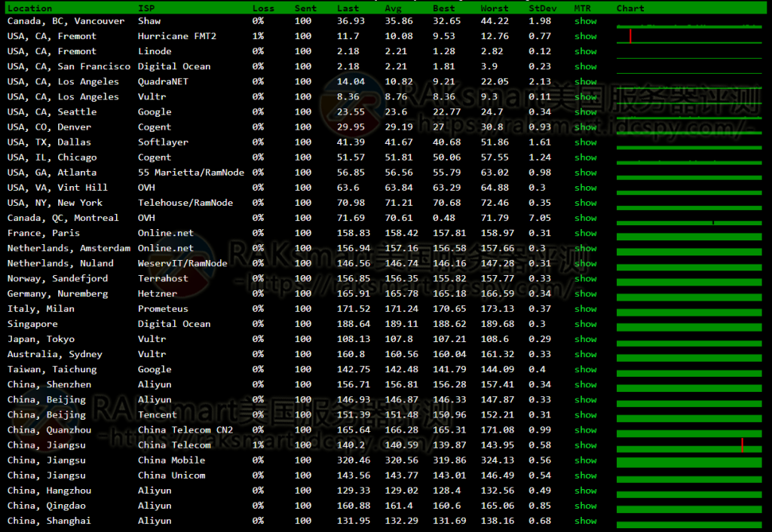Click show in the China Mobile row
The image size is (772, 532).
[585, 460]
